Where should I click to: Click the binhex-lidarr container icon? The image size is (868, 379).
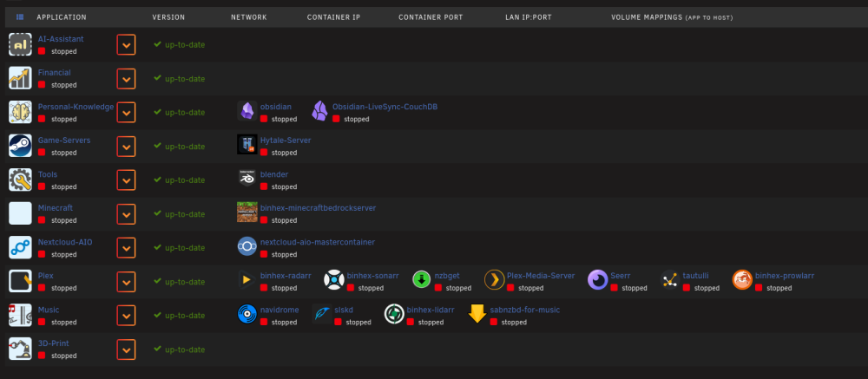394,314
